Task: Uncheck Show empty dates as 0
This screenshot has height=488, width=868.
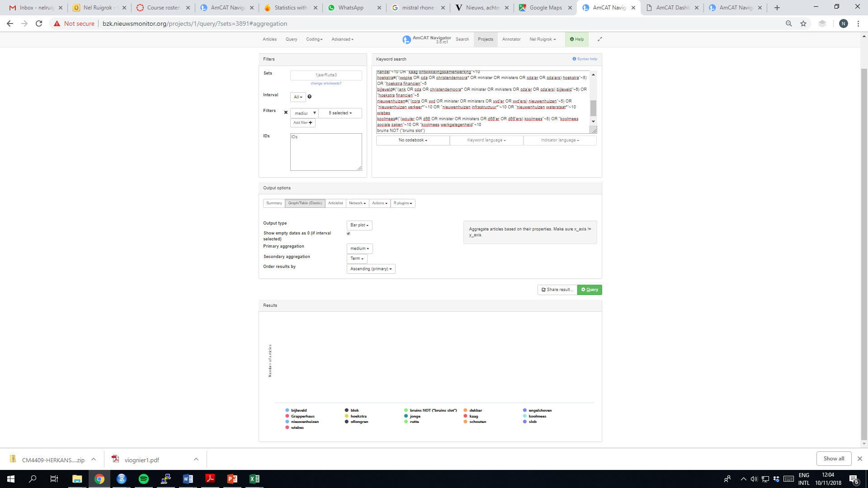Action: [348, 233]
